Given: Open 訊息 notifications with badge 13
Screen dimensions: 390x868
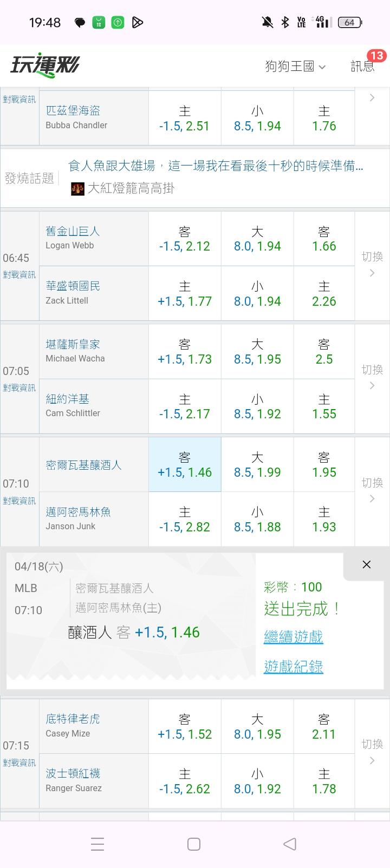Looking at the screenshot, I should click(x=362, y=66).
